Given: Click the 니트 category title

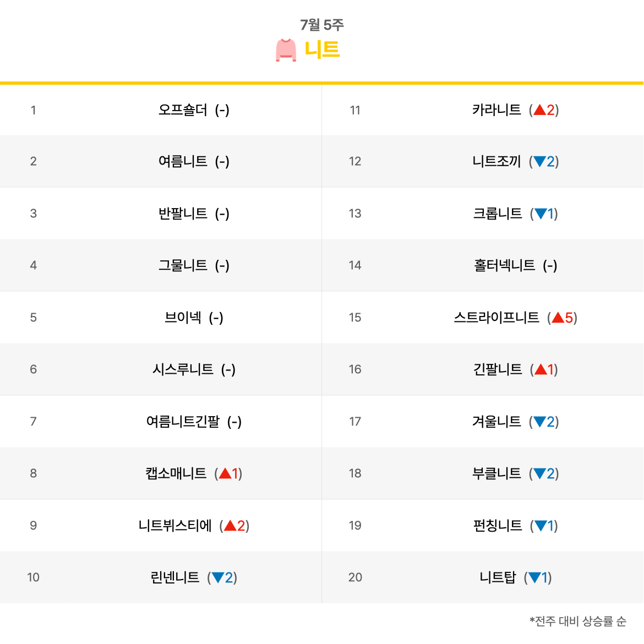Looking at the screenshot, I should (x=322, y=50).
